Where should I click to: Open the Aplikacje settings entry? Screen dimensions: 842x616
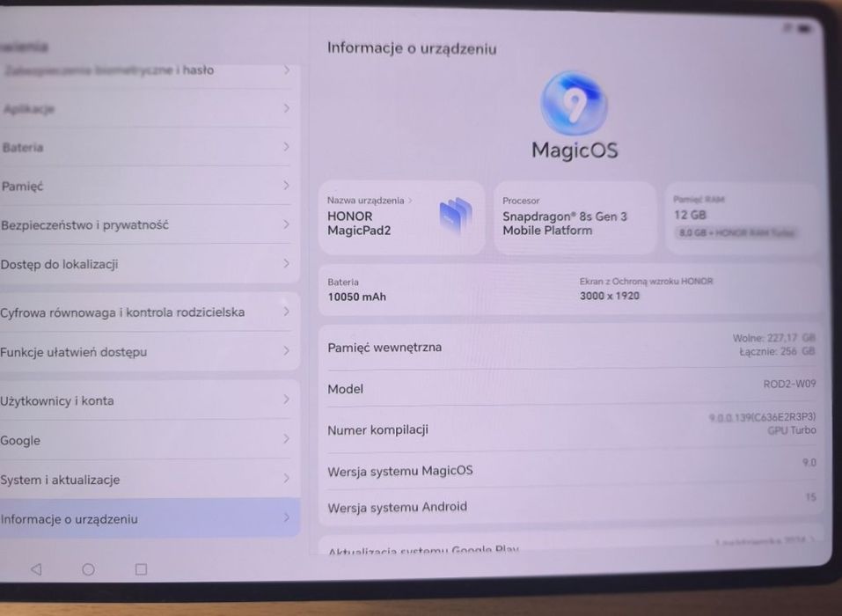tap(148, 109)
